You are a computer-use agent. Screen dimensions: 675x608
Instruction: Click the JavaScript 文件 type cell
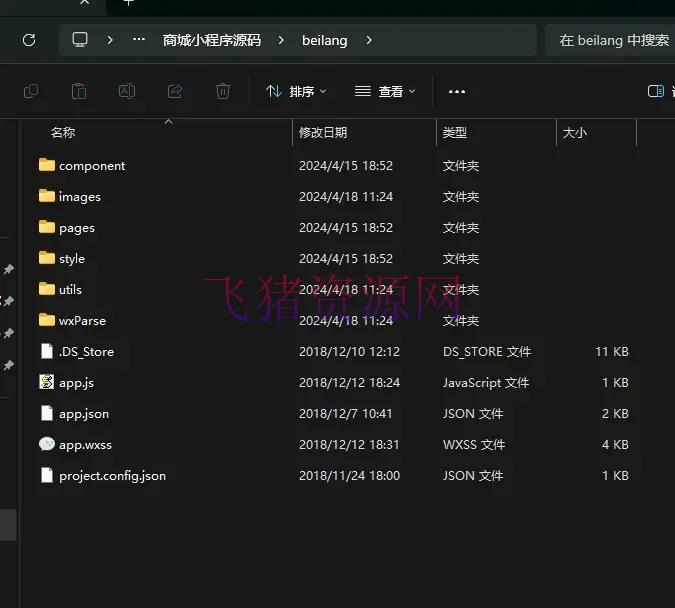486,383
